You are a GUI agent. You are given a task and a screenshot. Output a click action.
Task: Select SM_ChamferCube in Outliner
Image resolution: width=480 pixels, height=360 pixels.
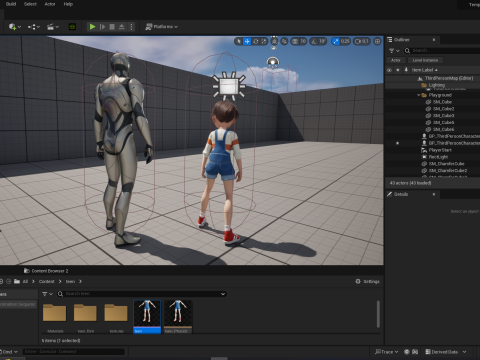pyautogui.click(x=446, y=164)
